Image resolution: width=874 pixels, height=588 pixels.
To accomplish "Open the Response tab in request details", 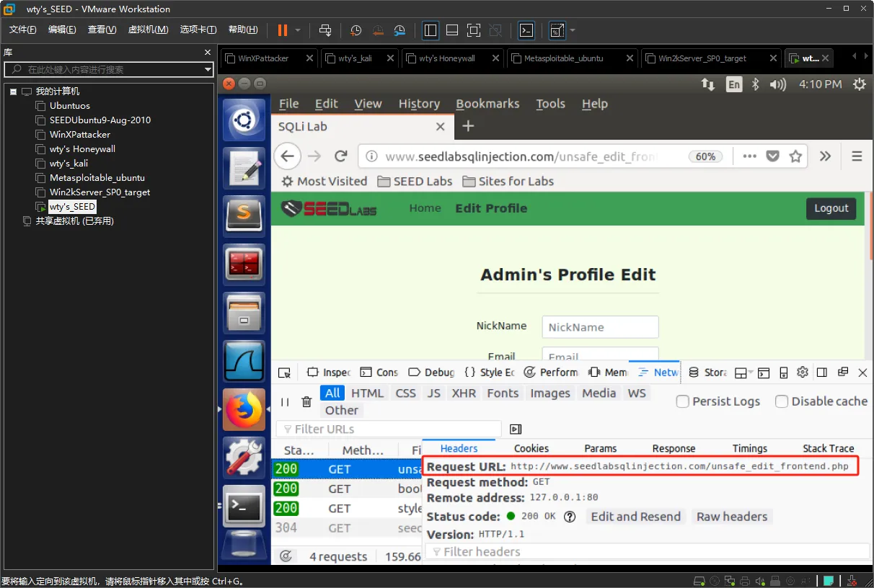I will coord(674,448).
